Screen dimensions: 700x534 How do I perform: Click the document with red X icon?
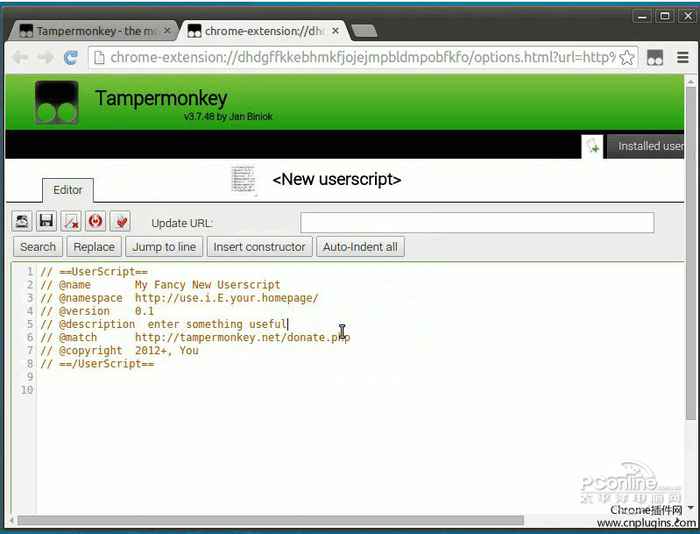71,221
